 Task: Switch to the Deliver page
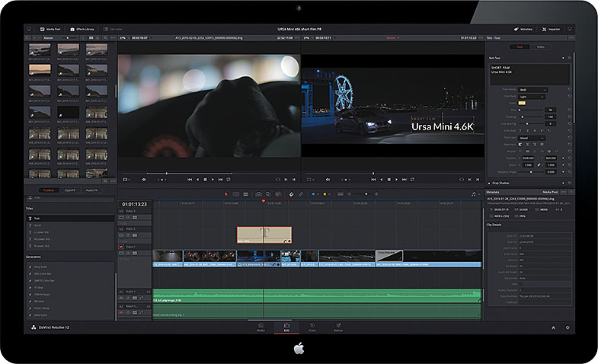point(338,327)
